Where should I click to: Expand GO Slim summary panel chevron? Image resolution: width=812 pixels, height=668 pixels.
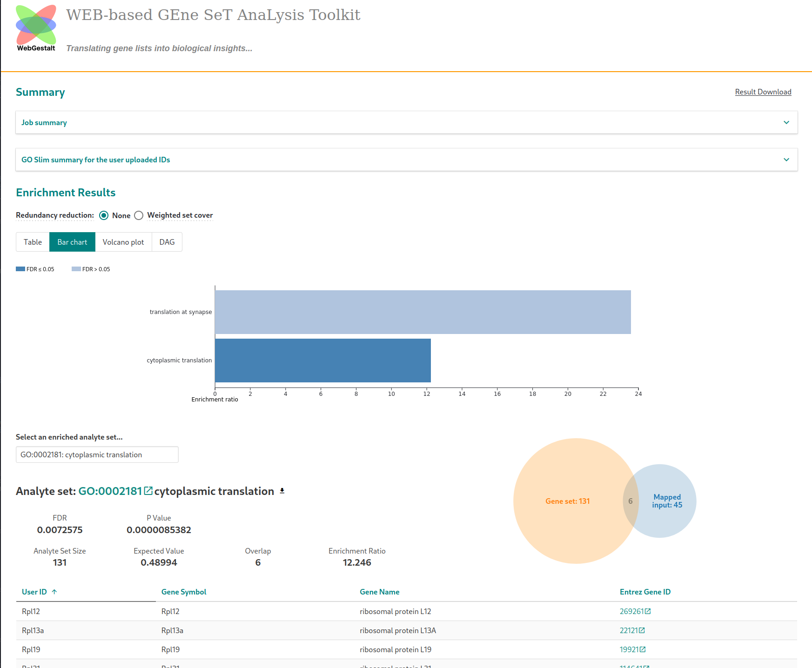click(786, 160)
